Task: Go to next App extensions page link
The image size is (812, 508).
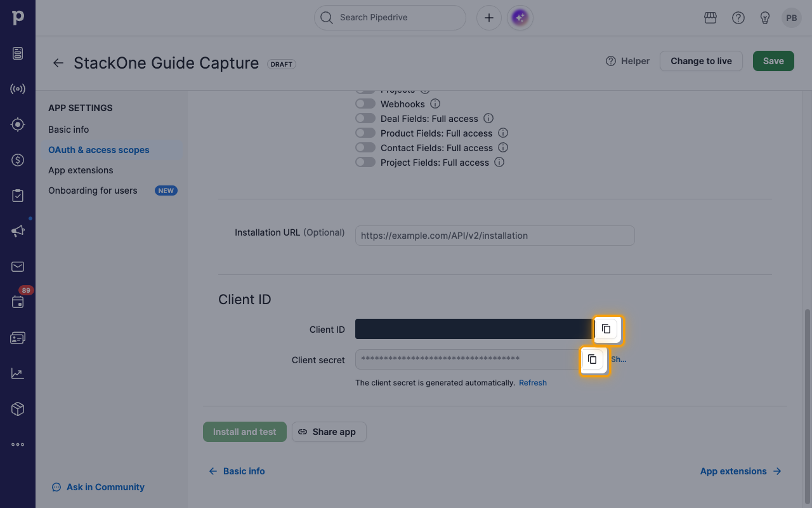Action: tap(741, 471)
